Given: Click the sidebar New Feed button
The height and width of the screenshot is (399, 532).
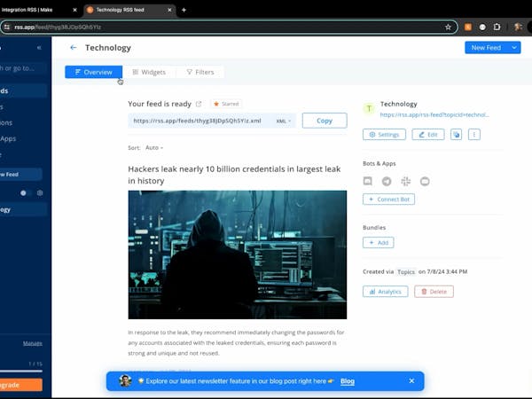Looking at the screenshot, I should (x=21, y=175).
